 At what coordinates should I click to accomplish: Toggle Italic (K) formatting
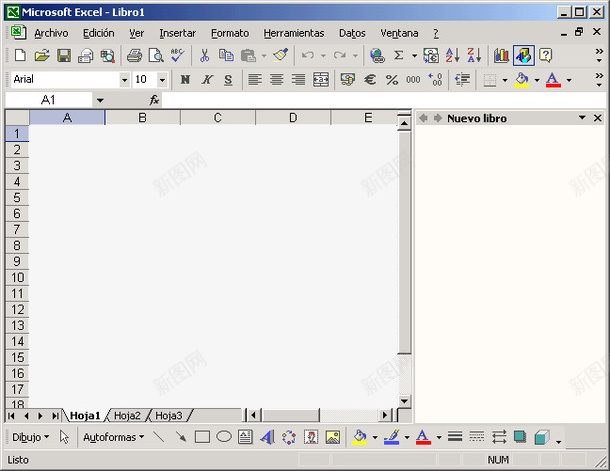[207, 80]
